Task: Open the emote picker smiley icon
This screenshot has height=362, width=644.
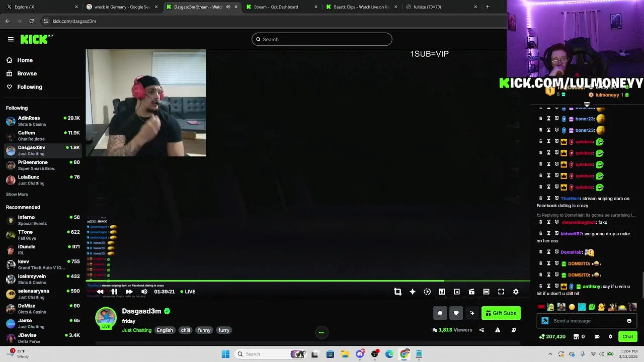Action: pyautogui.click(x=629, y=321)
